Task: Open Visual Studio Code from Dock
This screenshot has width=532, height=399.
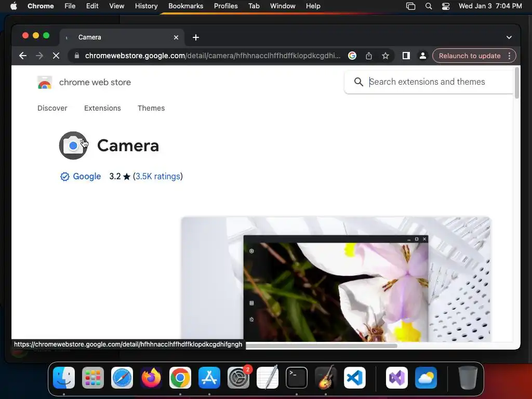Action: tap(355, 378)
